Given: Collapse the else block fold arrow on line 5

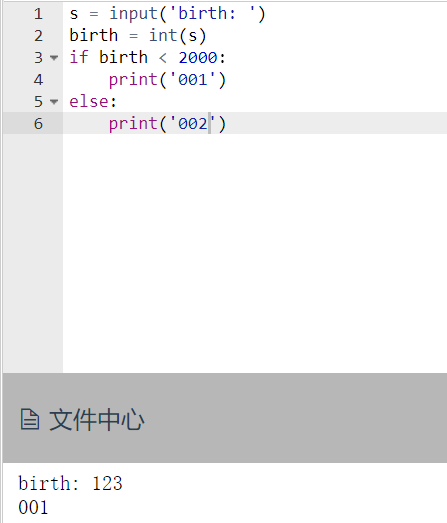Looking at the screenshot, I should pyautogui.click(x=54, y=101).
